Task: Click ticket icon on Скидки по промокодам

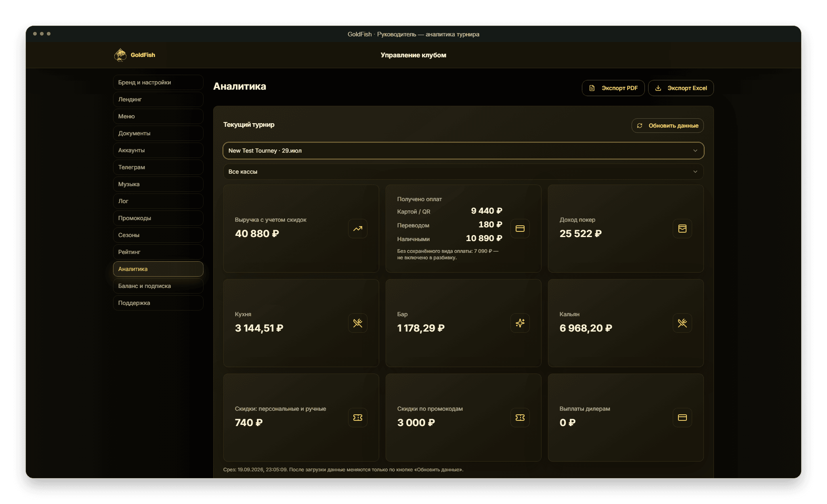Action: tap(520, 418)
